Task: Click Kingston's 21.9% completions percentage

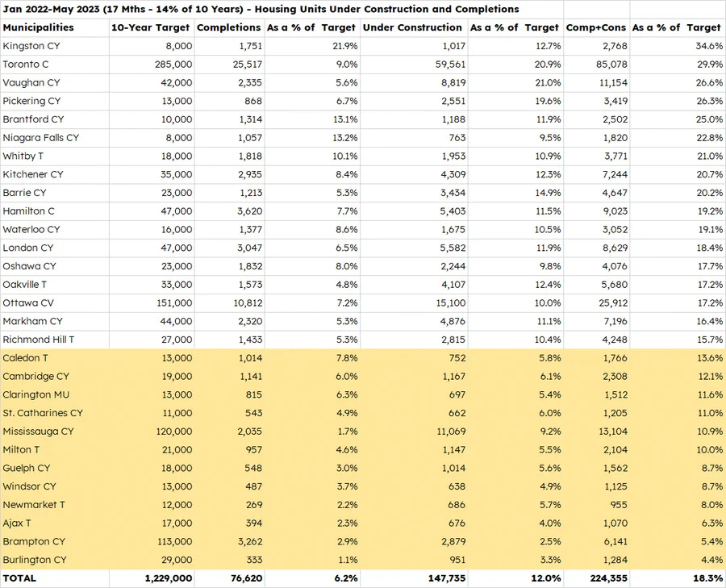Action: pos(345,46)
